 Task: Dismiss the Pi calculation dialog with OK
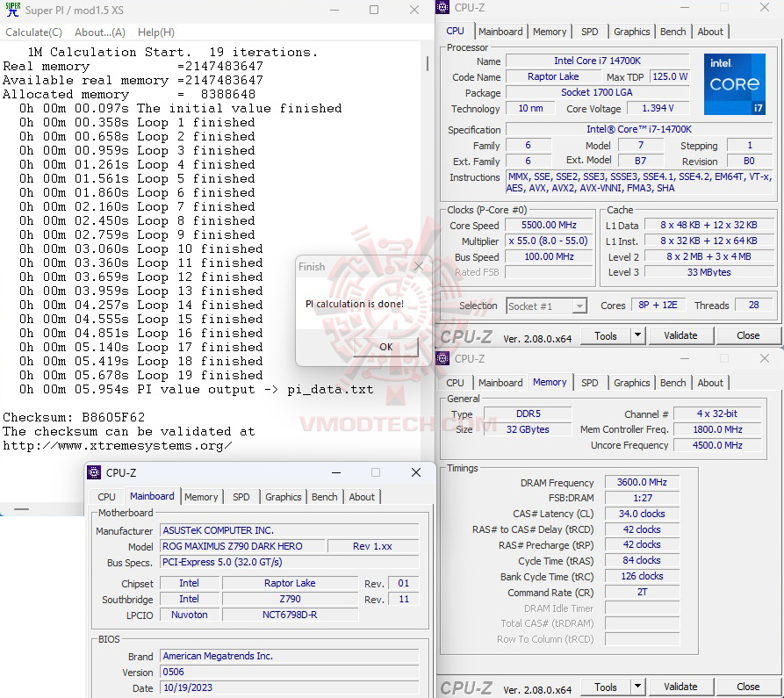click(x=385, y=347)
